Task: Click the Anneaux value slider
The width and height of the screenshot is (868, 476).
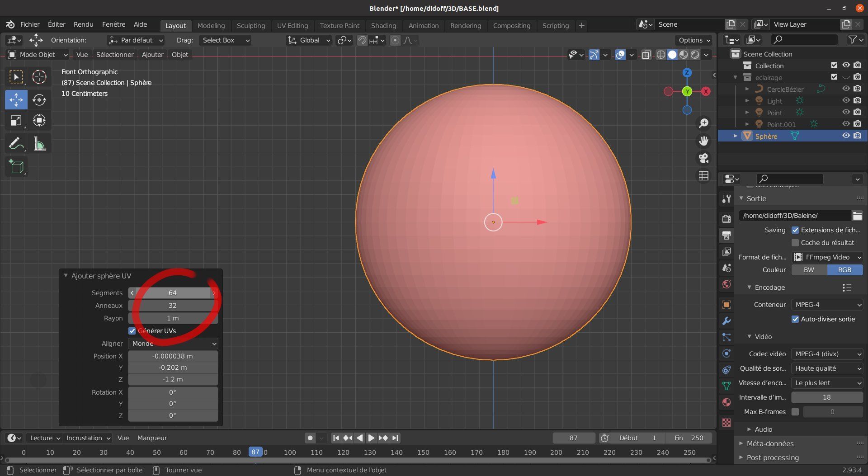Action: coord(173,306)
